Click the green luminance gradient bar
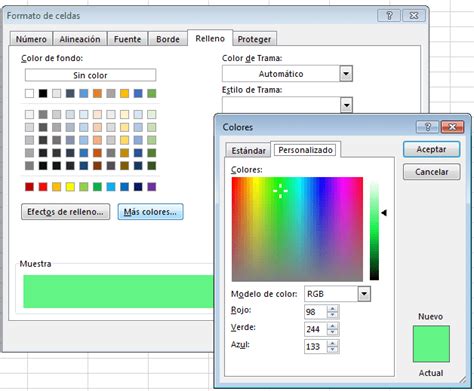The width and height of the screenshot is (474, 391). tap(374, 230)
